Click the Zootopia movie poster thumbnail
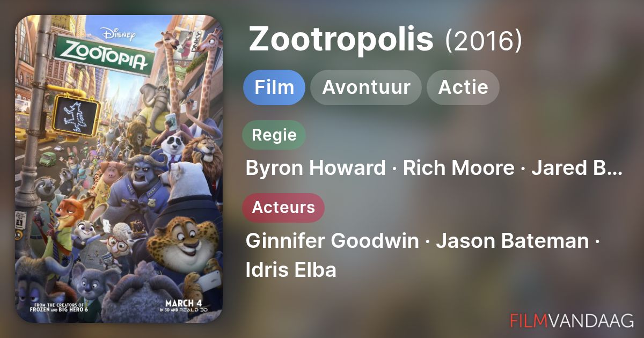The height and width of the screenshot is (338, 644). click(x=119, y=169)
